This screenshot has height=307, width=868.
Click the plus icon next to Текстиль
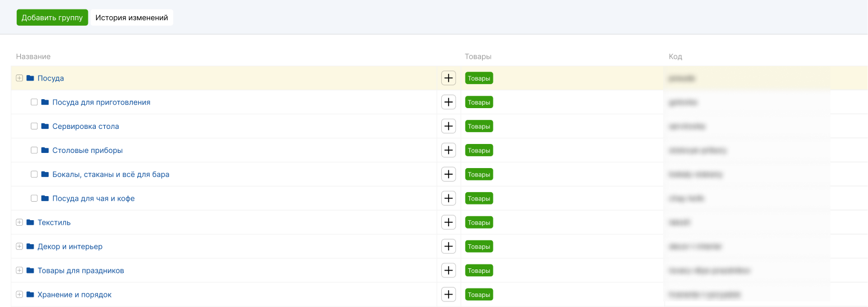[x=449, y=222]
